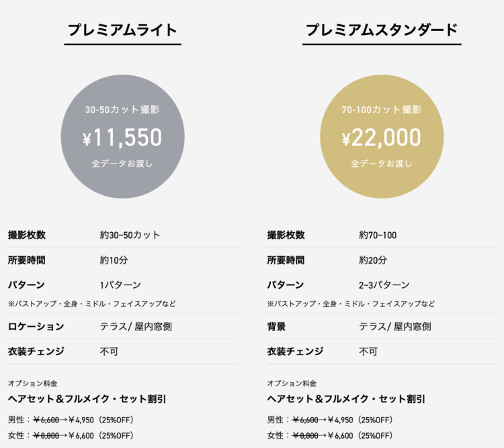
Task: Click the 30-50カット撮影 label in gray circle
Action: coord(122,110)
